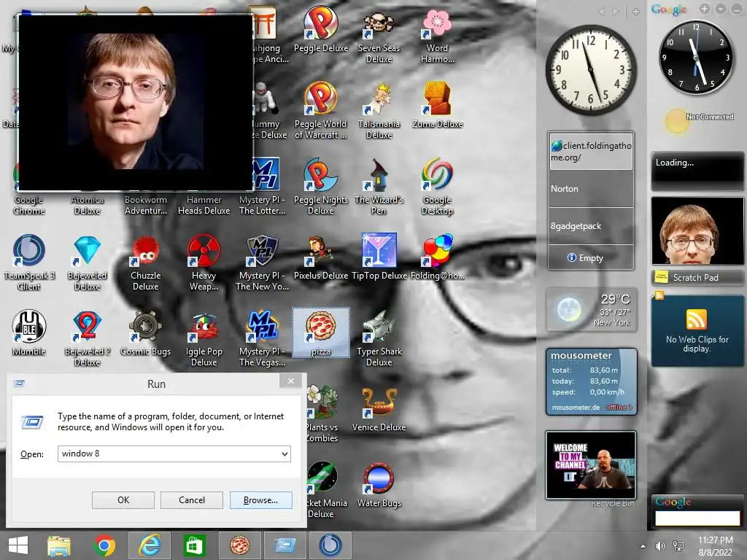Open Heavy Weapon shortcut

pos(204,262)
